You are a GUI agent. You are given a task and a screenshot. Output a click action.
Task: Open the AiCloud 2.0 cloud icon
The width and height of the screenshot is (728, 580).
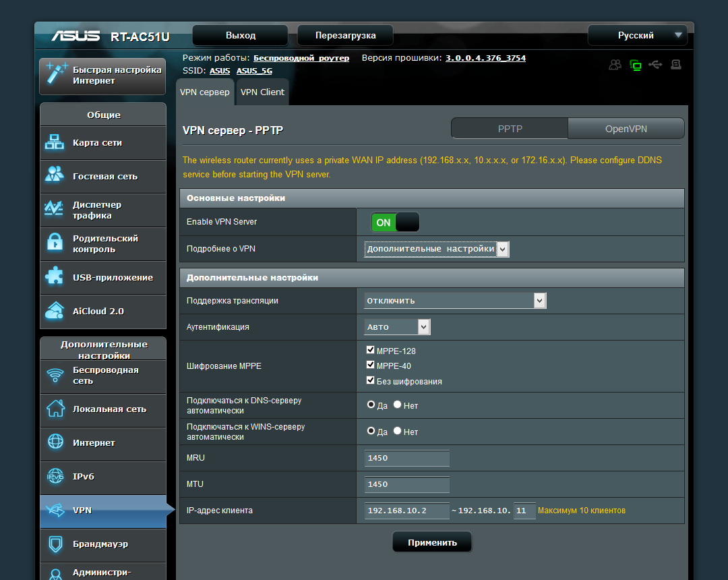click(55, 311)
